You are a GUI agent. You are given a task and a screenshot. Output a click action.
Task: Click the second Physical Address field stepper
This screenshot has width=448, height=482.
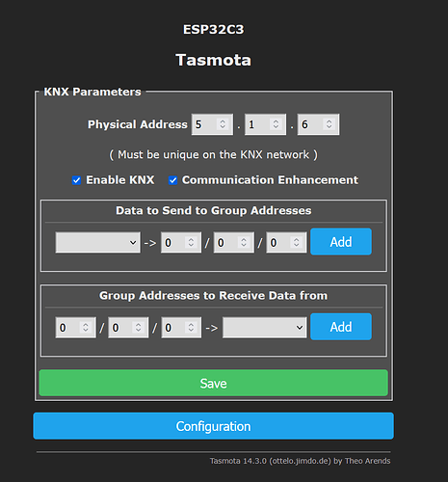[x=276, y=124]
